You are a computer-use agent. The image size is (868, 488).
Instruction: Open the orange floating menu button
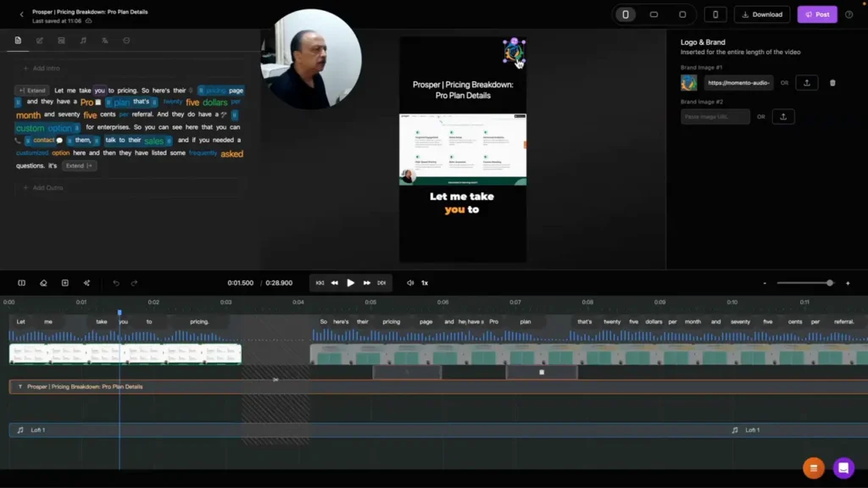click(814, 468)
